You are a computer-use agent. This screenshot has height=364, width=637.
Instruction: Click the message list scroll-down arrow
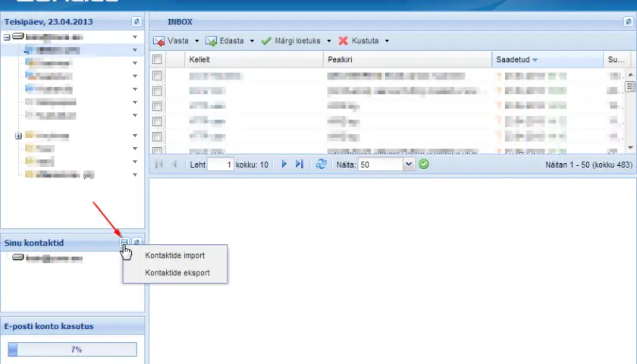630,147
